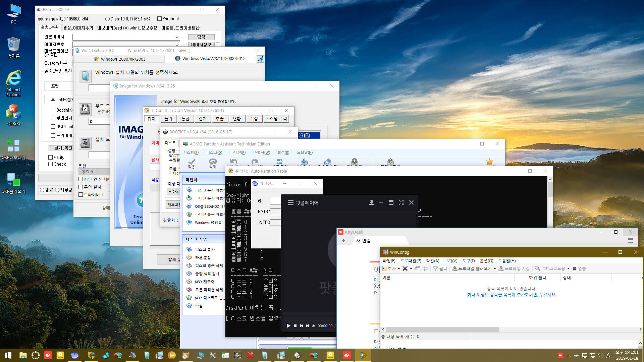
Task: Open AOMEI 마법사(W) menu
Action: coord(261,153)
